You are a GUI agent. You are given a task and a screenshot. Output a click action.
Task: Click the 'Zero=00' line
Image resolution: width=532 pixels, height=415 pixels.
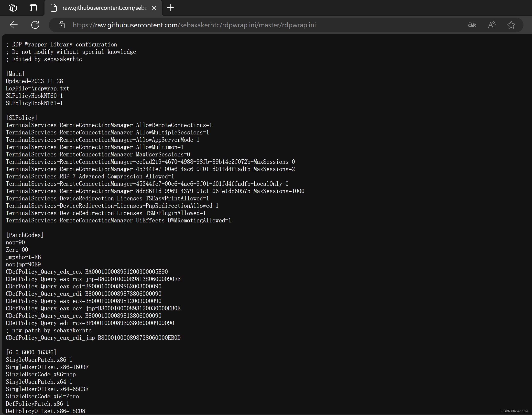click(x=17, y=250)
